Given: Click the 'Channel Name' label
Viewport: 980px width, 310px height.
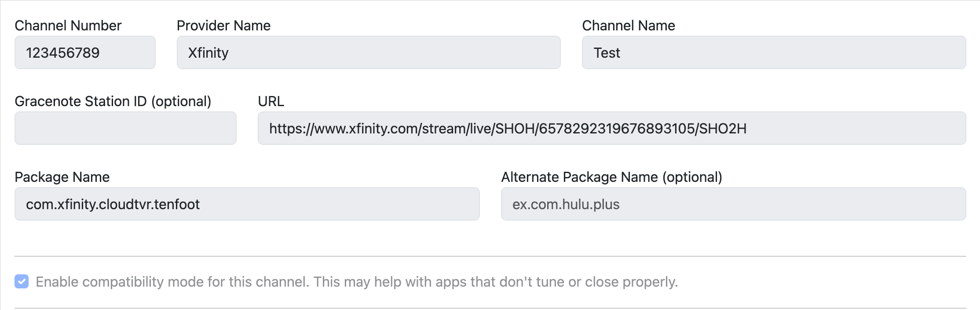Looking at the screenshot, I should 628,26.
